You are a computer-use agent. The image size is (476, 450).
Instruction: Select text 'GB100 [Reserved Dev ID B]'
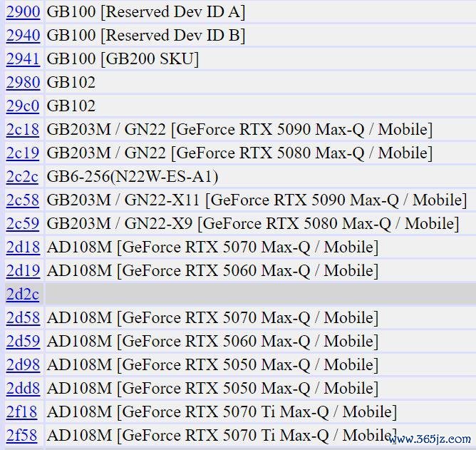click(x=146, y=36)
